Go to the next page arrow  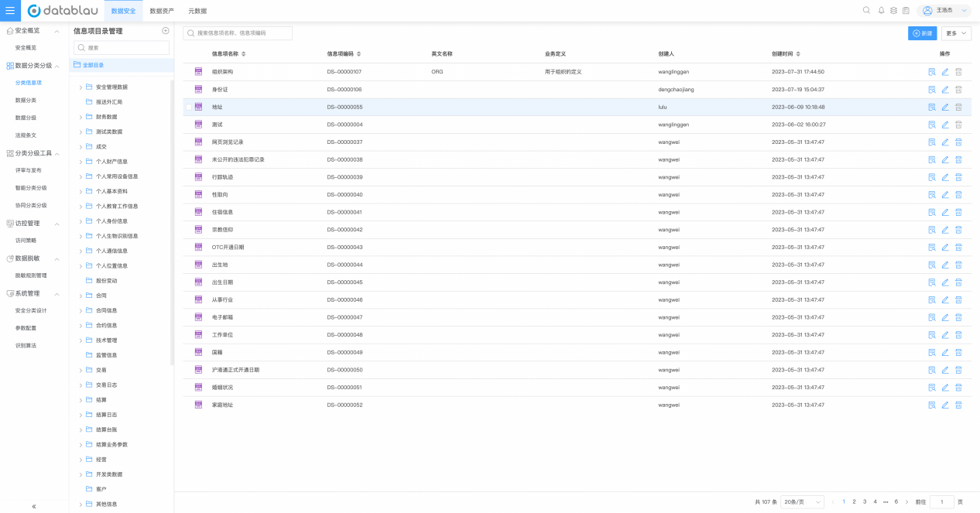coord(907,502)
